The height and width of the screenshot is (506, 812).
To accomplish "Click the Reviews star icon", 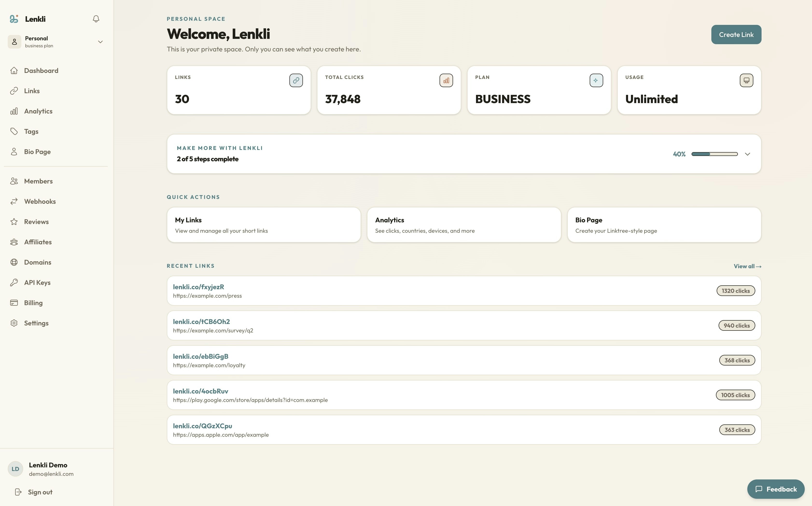I will 14,222.
